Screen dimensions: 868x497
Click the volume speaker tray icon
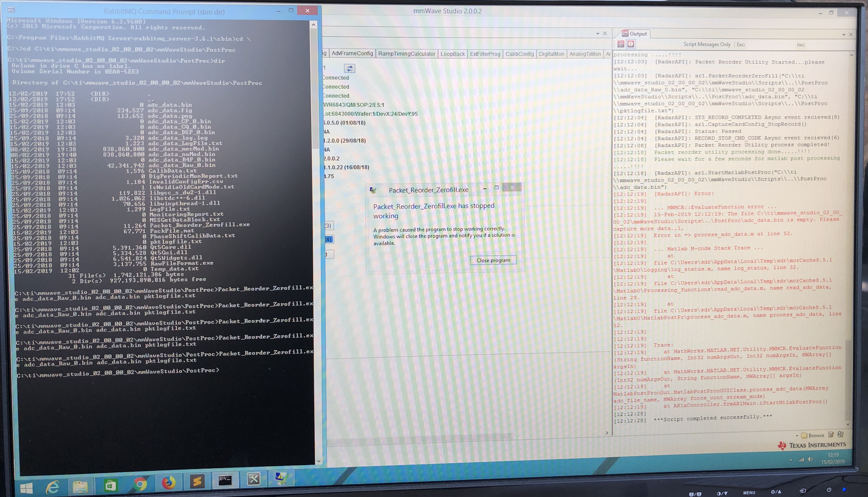[x=810, y=459]
